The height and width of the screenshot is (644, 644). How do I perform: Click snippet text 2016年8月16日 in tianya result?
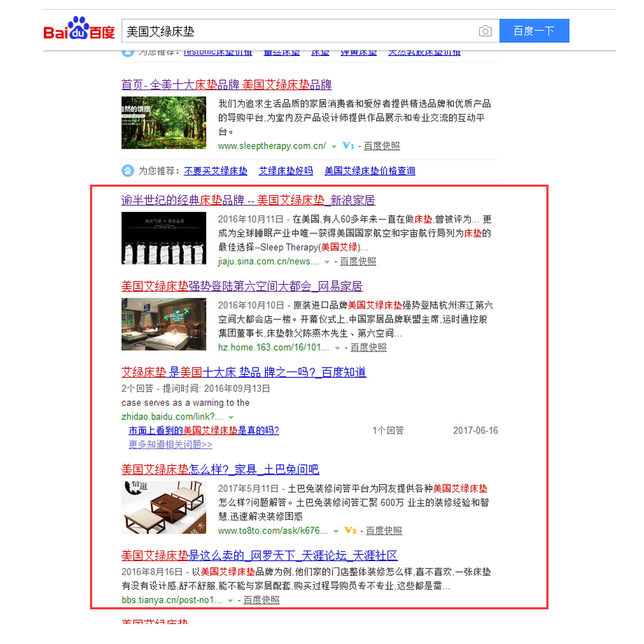[x=152, y=572]
